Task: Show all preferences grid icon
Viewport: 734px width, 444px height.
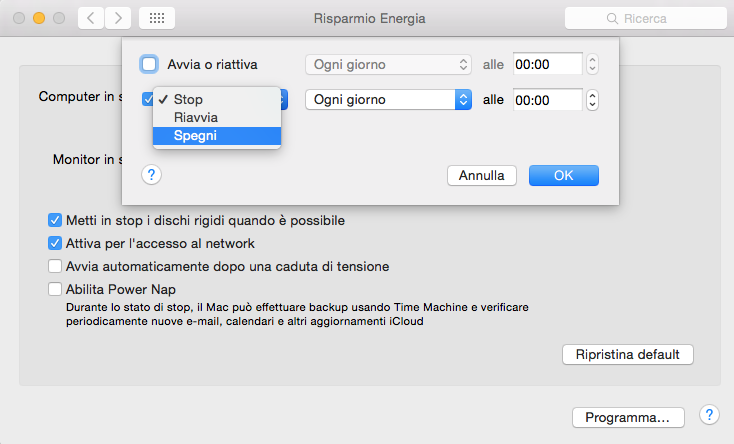Action: 157,18
